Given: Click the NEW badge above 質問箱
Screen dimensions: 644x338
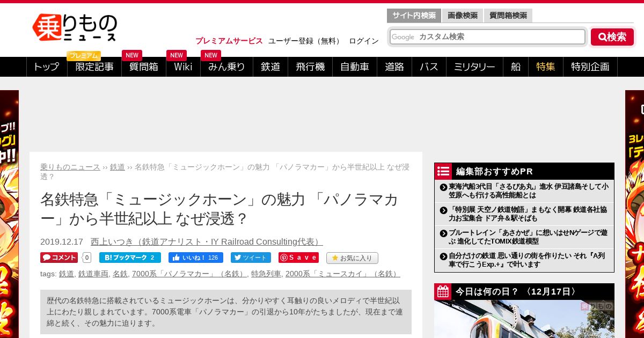Looking at the screenshot, I should coord(132,55).
